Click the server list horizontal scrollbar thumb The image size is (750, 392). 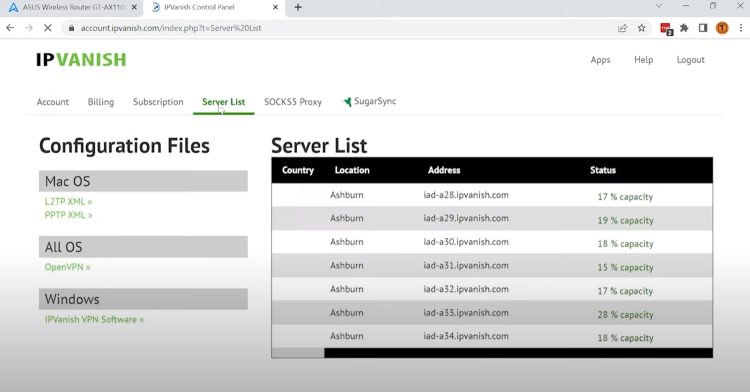tap(298, 353)
